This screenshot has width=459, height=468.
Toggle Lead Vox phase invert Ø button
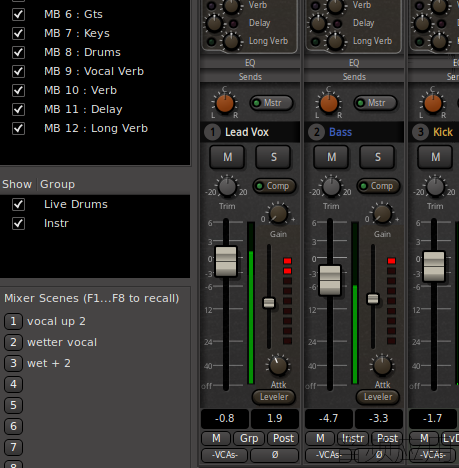pos(275,455)
